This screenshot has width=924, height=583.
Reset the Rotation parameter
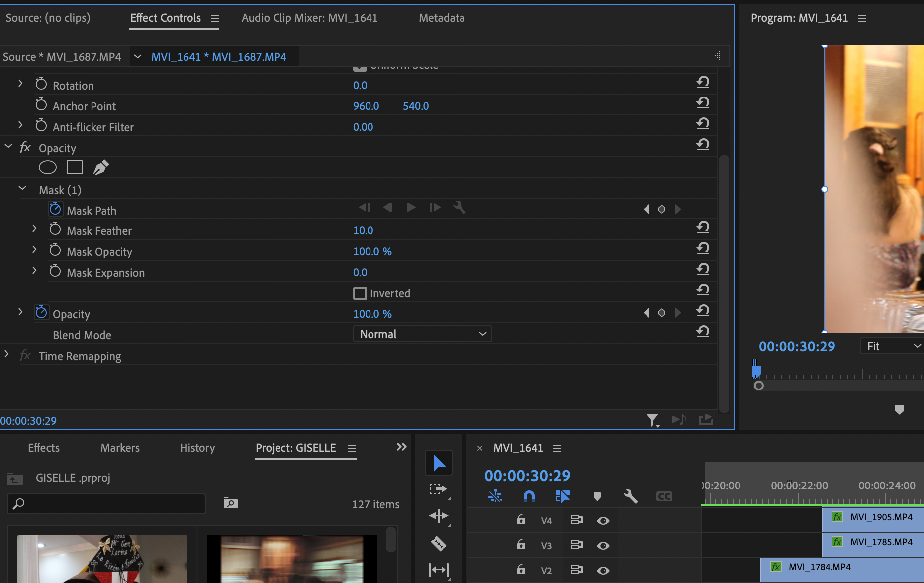703,82
